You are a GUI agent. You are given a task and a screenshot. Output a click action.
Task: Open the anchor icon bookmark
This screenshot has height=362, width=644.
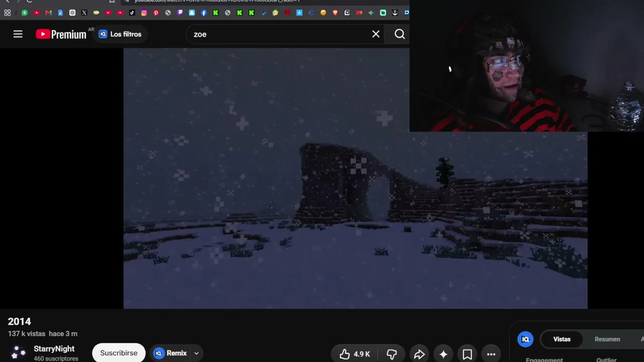[395, 13]
